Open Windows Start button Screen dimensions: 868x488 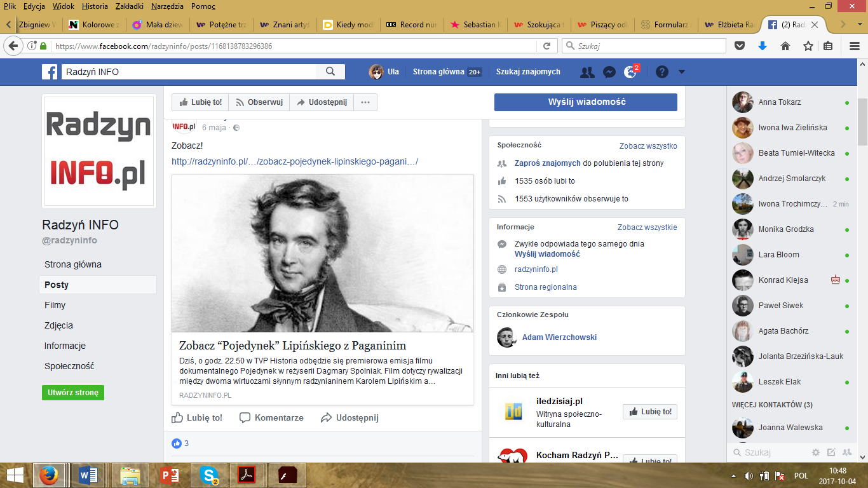pyautogui.click(x=15, y=475)
